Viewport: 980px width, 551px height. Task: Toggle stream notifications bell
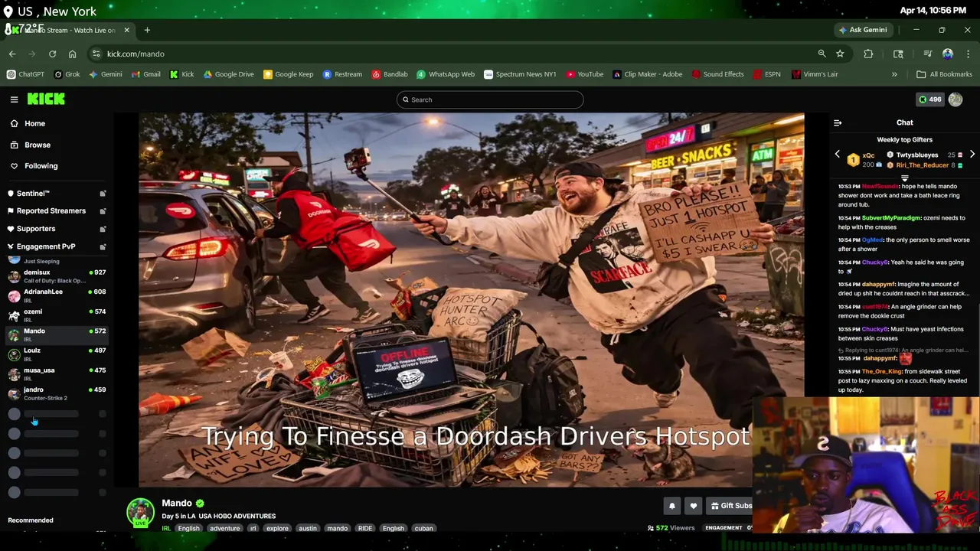coord(671,506)
